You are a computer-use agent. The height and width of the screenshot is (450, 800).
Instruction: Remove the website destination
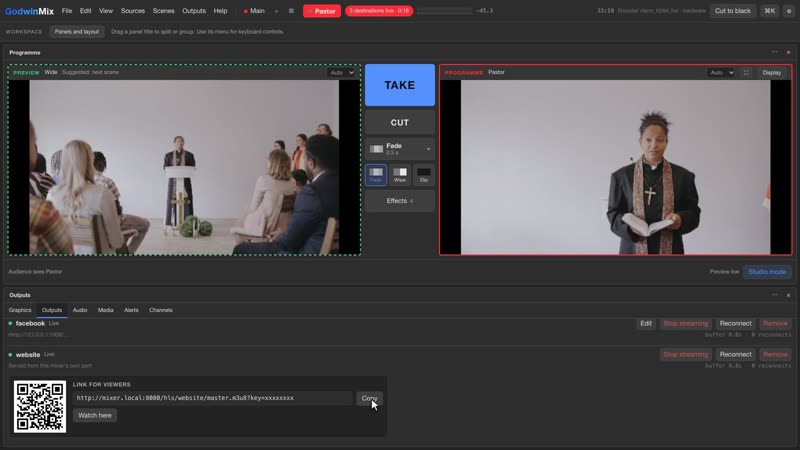click(775, 355)
